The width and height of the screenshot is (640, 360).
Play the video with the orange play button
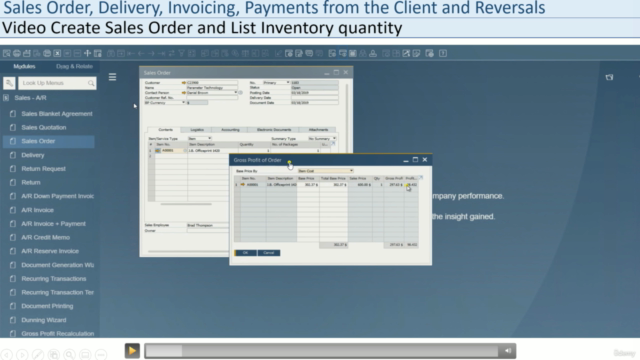132,351
